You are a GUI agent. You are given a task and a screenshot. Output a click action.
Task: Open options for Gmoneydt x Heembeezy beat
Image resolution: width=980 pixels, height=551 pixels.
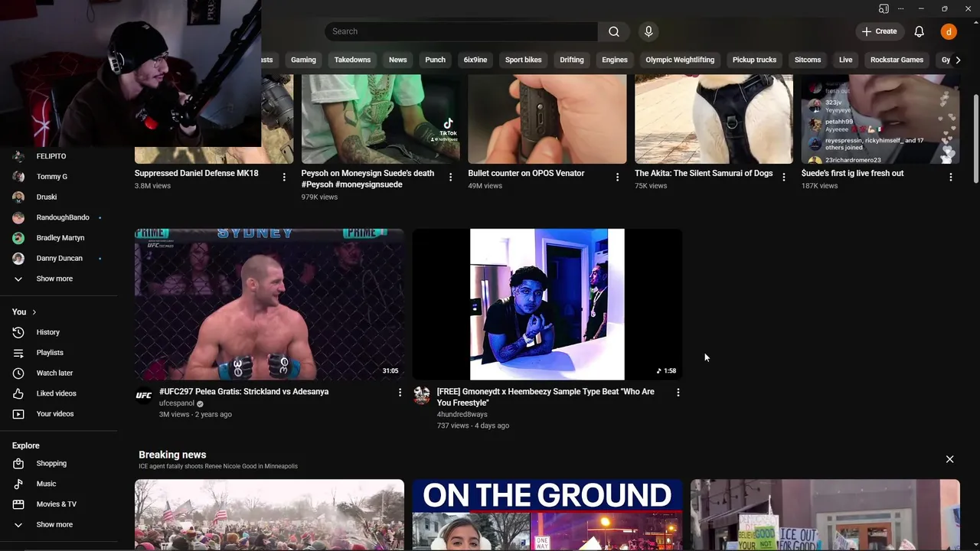click(678, 392)
